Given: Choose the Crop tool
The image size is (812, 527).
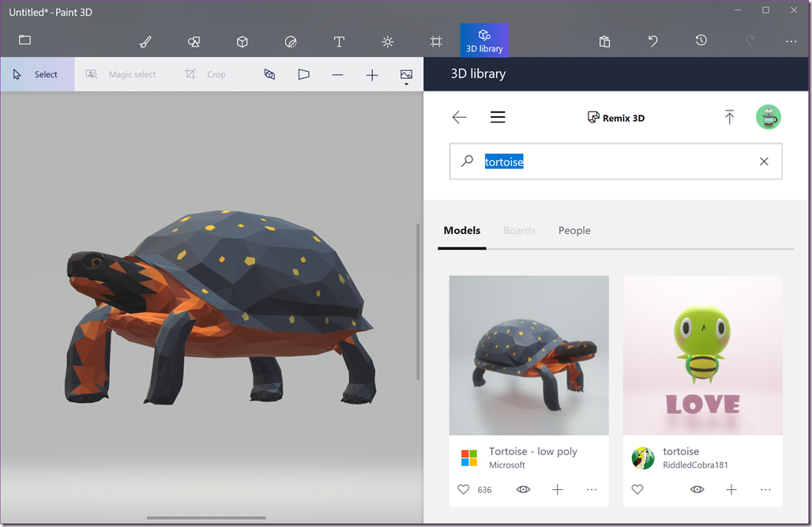Looking at the screenshot, I should (205, 74).
